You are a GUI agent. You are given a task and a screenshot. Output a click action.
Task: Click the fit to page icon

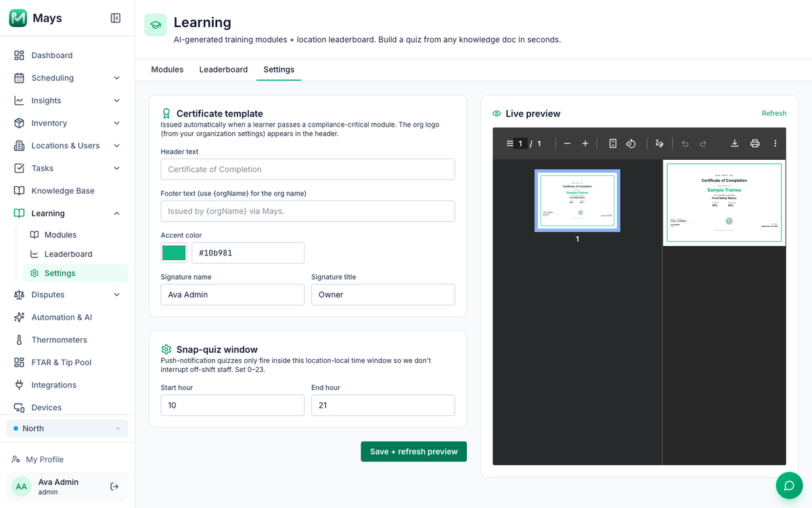613,144
